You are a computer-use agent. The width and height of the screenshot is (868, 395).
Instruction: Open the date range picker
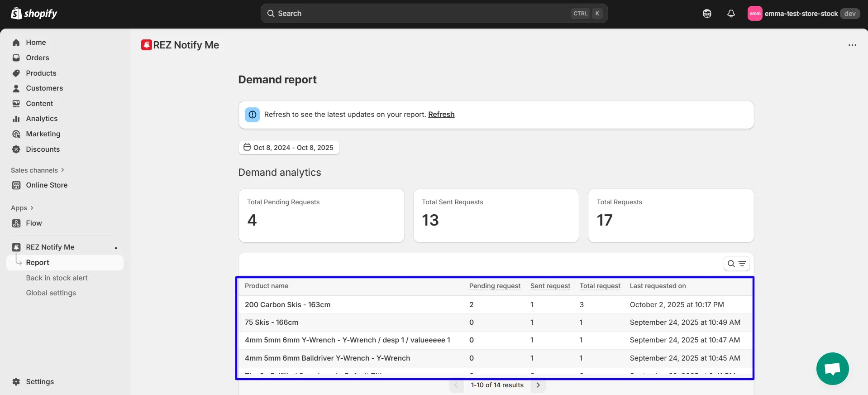point(289,148)
